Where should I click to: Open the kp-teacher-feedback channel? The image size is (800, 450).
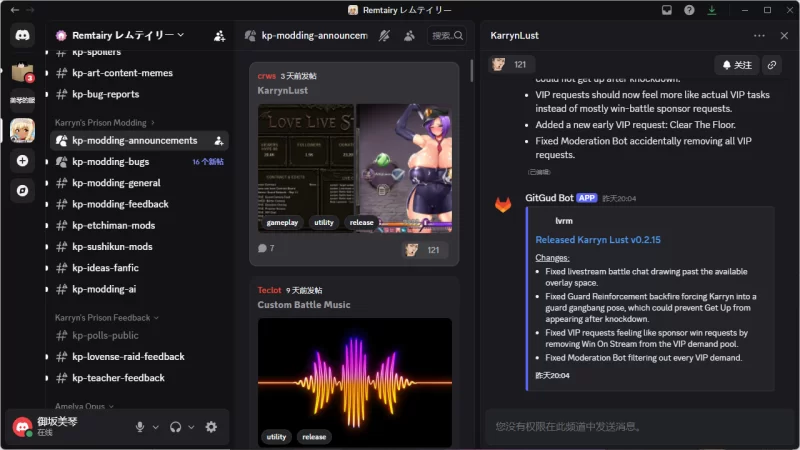(139, 378)
